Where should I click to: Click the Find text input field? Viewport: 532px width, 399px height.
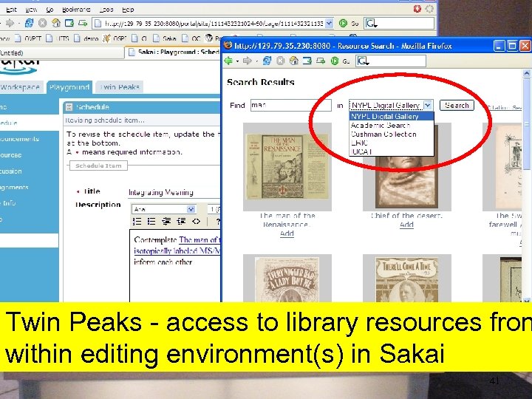point(291,105)
